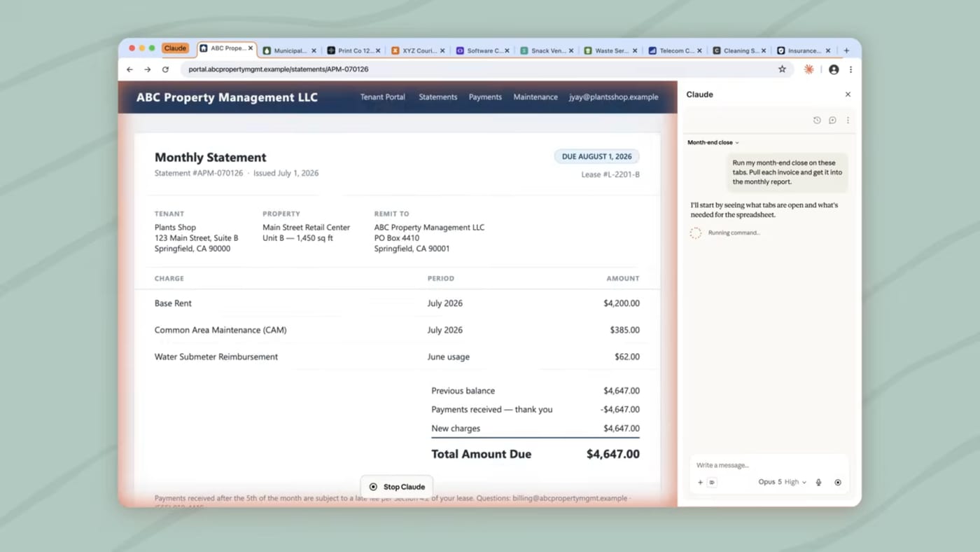The width and height of the screenshot is (980, 552).
Task: Open a new tab with the plus icon
Action: coord(846,50)
